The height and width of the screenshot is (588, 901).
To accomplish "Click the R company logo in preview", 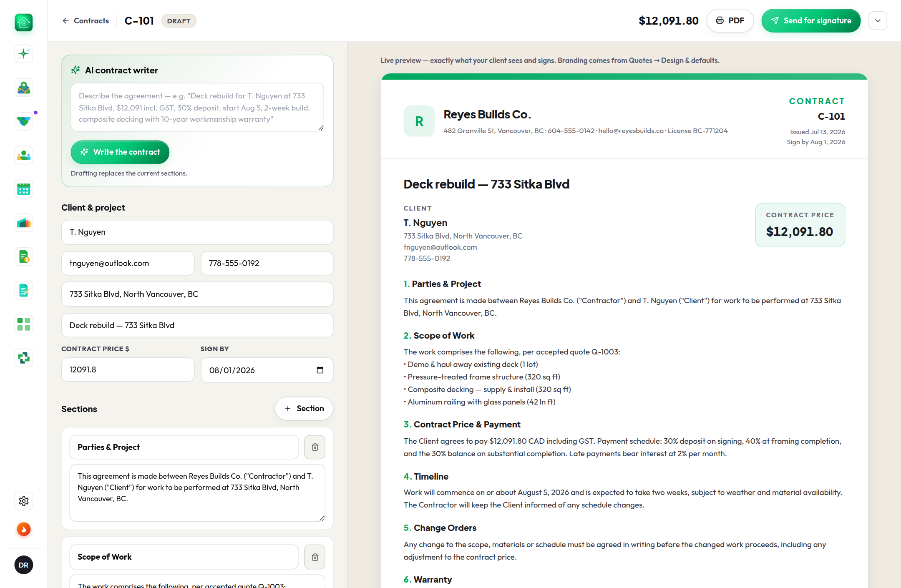I will pyautogui.click(x=419, y=121).
